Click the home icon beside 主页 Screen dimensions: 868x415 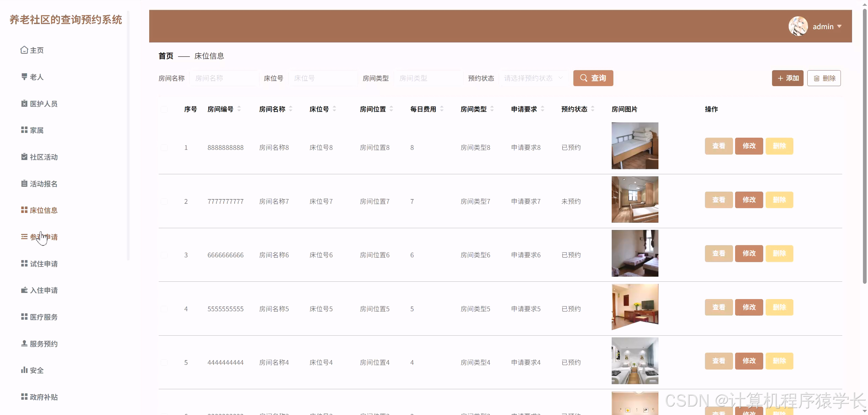pyautogui.click(x=24, y=50)
